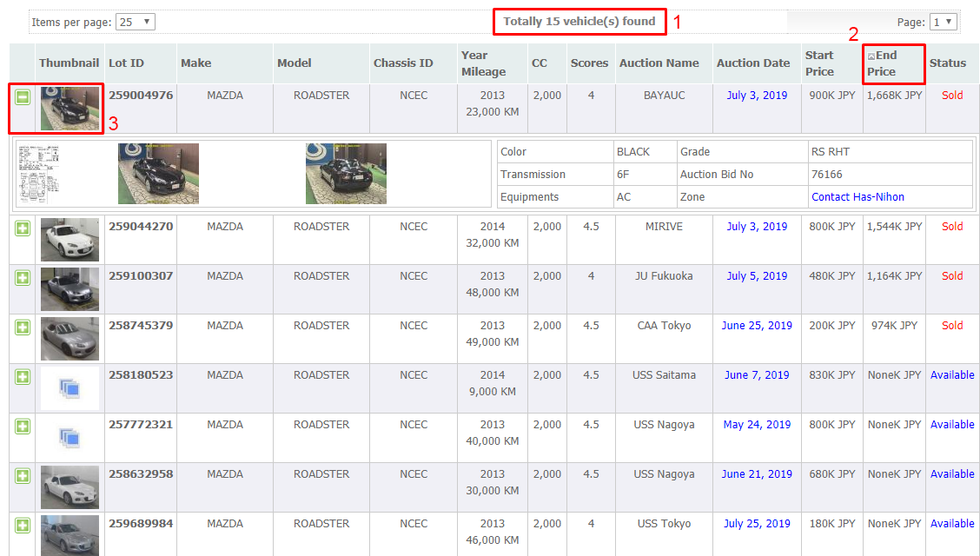Click the plus icon beside lot 259689984

(x=23, y=526)
